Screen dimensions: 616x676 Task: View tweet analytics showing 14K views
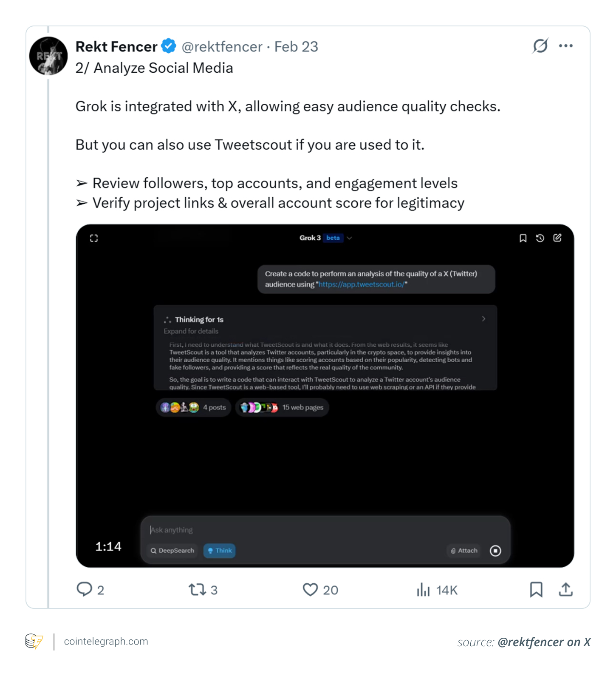coord(424,590)
